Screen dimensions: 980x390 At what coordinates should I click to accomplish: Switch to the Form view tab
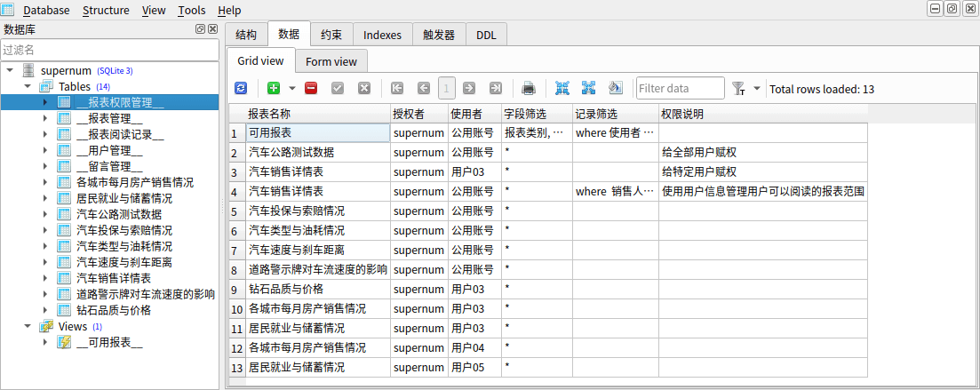[x=331, y=61]
